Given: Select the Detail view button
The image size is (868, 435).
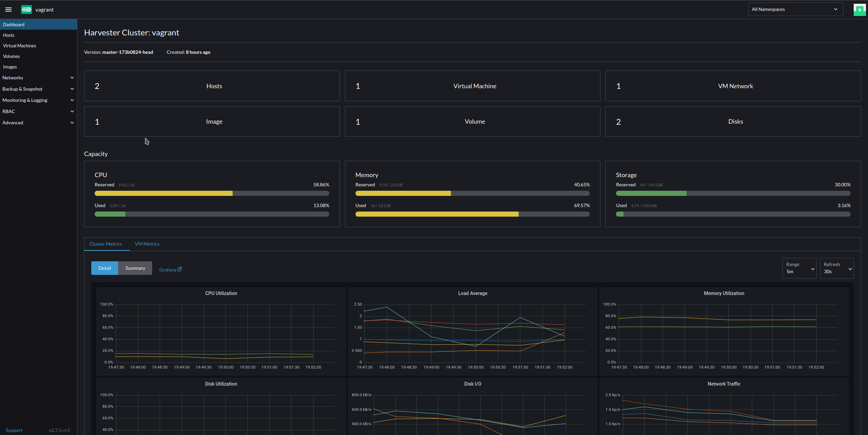Looking at the screenshot, I should coord(105,268).
